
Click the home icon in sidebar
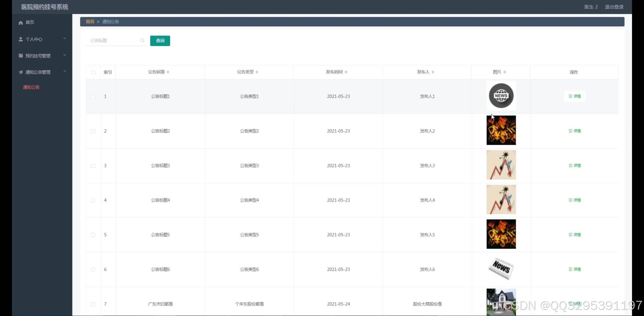(x=21, y=23)
